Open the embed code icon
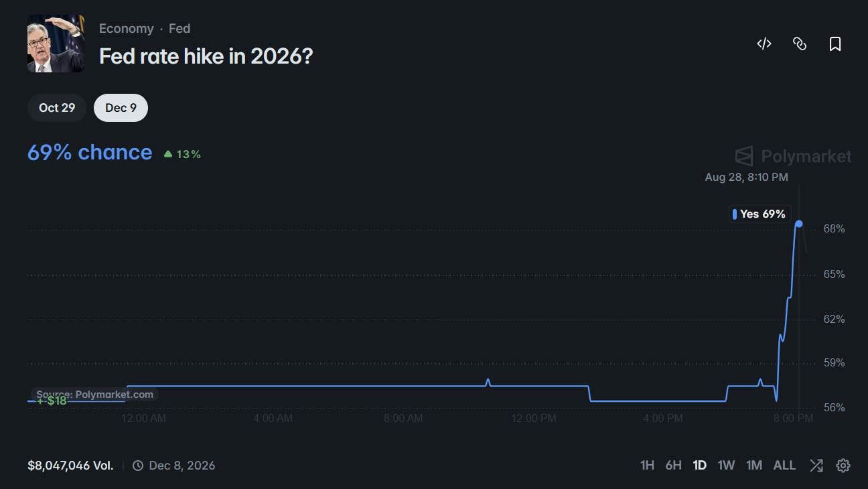Image resolution: width=868 pixels, height=489 pixels. pos(764,44)
